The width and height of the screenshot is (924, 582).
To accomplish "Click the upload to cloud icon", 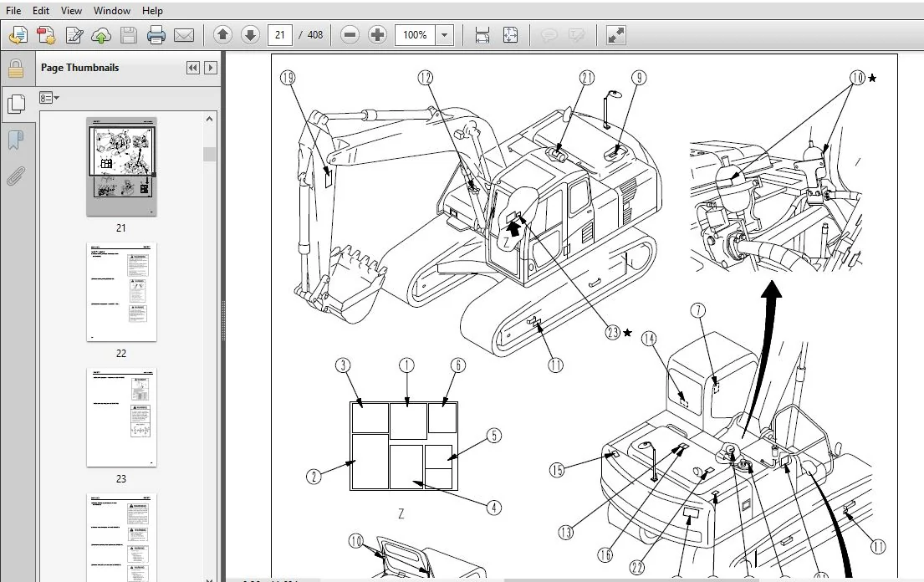I will (101, 35).
